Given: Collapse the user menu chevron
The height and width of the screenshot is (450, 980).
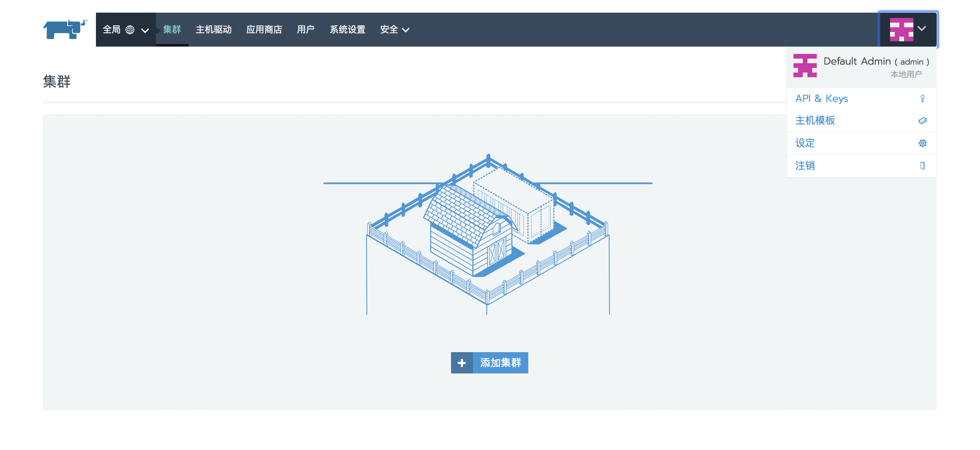Looking at the screenshot, I should point(921,29).
